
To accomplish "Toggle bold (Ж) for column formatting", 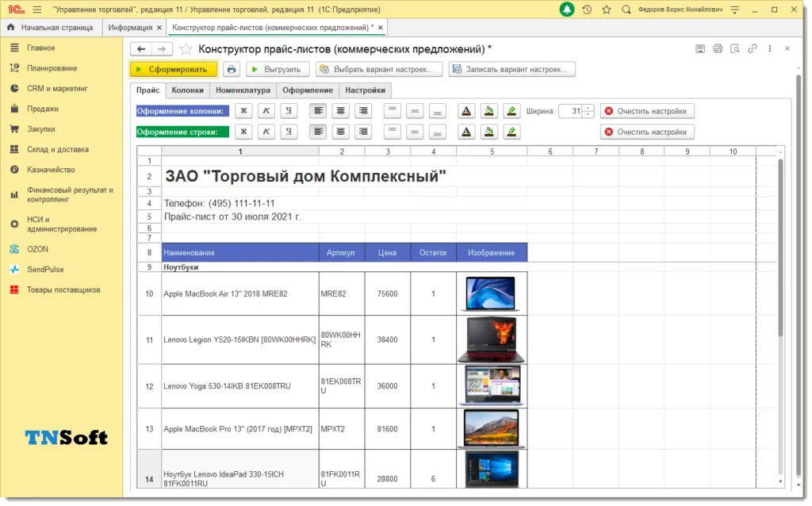I will 243,111.
